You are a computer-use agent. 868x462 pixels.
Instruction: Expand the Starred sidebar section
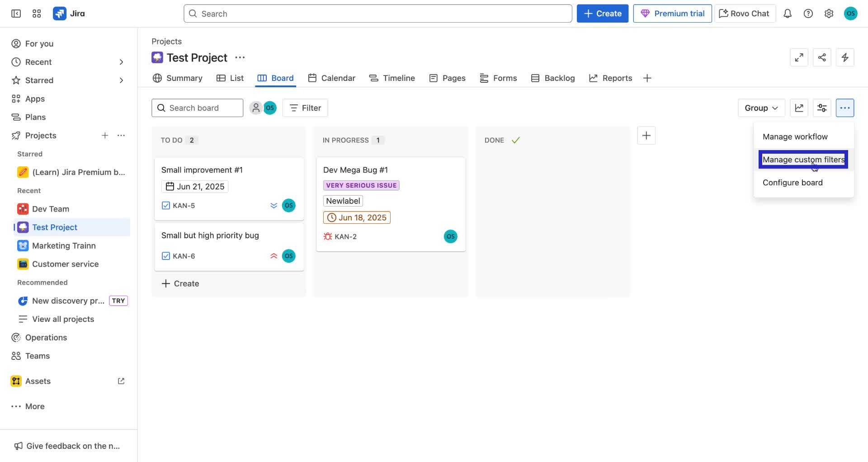coord(121,80)
